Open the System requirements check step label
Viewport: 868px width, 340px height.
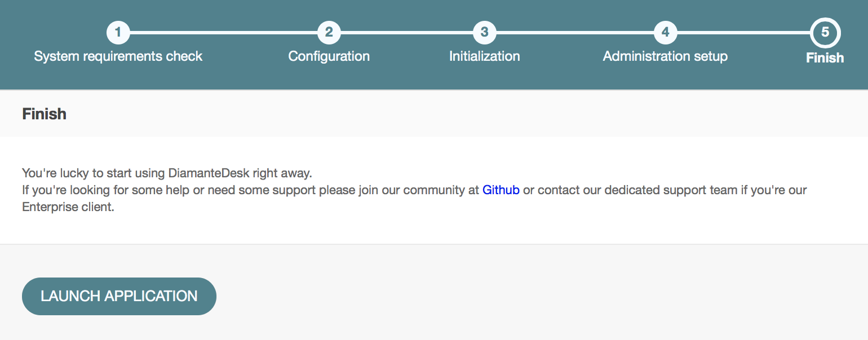click(x=118, y=56)
